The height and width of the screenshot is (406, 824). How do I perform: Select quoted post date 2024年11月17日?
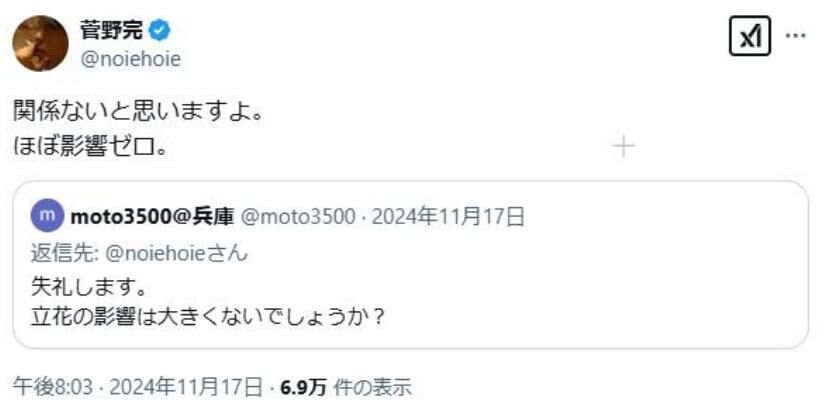point(448,216)
